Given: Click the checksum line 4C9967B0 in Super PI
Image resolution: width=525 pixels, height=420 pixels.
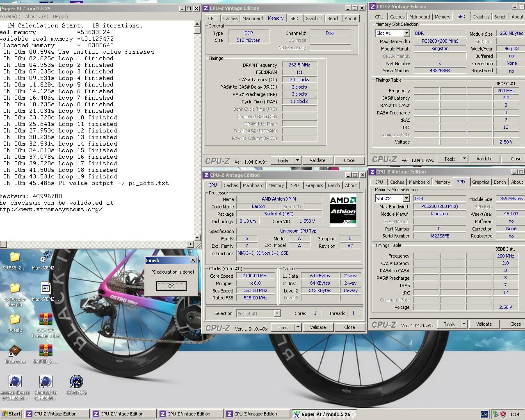Looking at the screenshot, I should (x=31, y=196).
